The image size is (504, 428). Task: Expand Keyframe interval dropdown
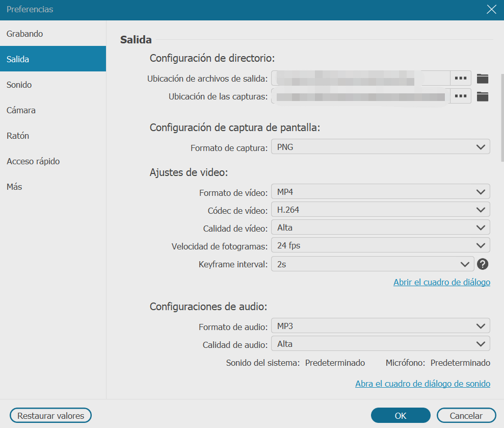pos(373,264)
